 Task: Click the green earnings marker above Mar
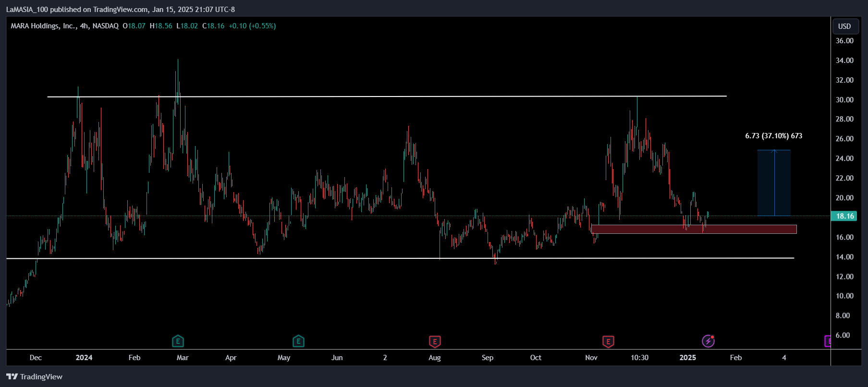178,341
